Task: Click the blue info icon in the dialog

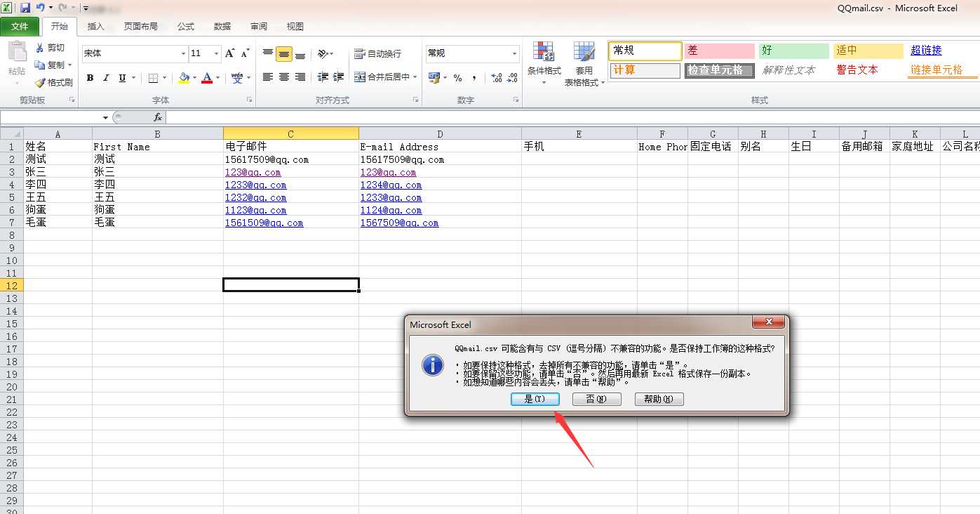Action: tap(433, 364)
